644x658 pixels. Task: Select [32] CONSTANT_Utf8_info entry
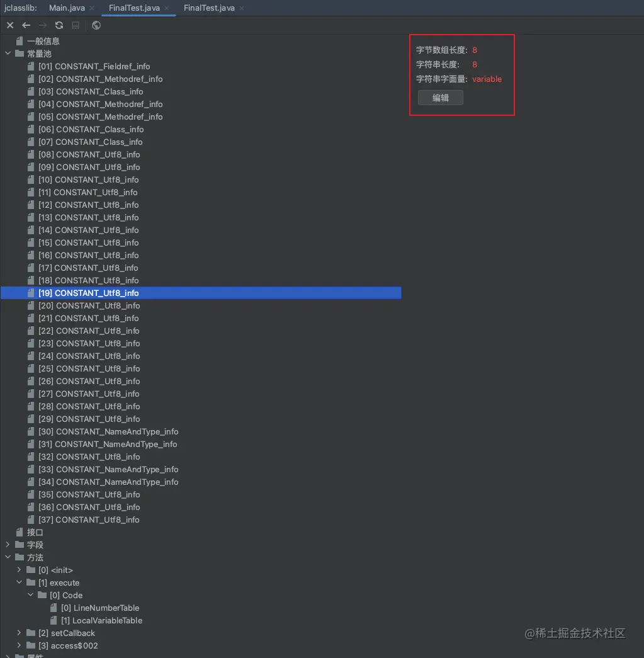point(89,457)
